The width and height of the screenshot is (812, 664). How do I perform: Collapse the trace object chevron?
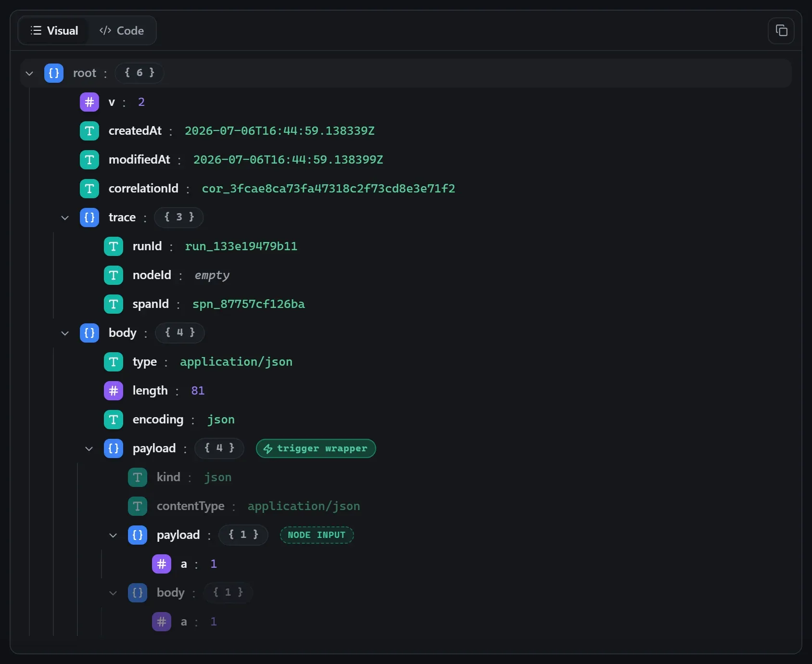pyautogui.click(x=65, y=217)
